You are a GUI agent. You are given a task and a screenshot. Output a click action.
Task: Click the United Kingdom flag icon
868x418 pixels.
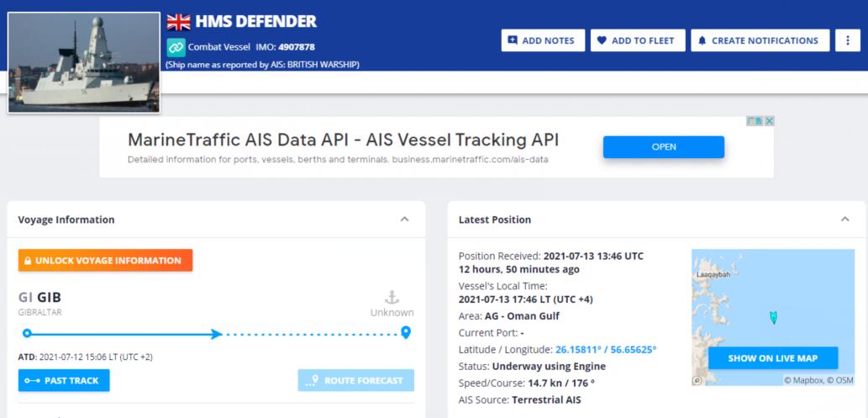(178, 22)
